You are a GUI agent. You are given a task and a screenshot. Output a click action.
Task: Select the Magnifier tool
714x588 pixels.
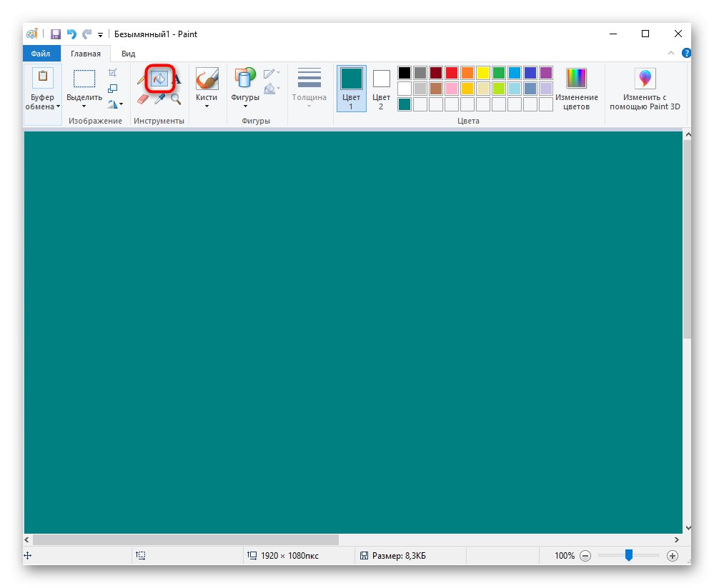176,99
